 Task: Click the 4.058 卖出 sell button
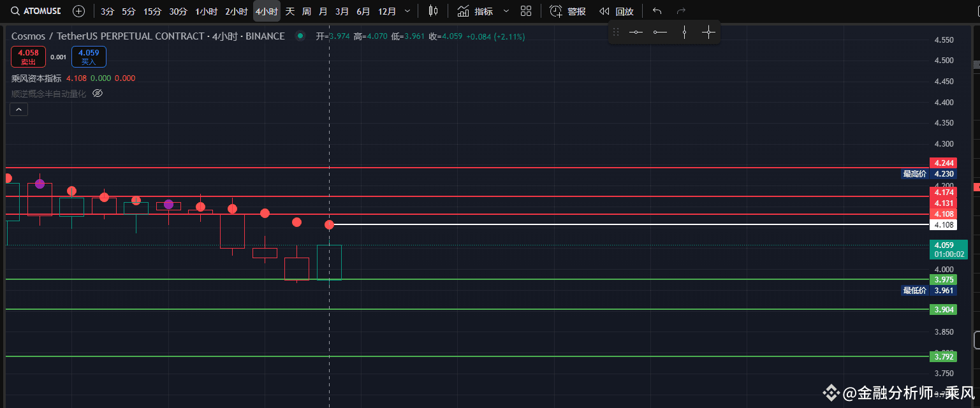[x=29, y=57]
